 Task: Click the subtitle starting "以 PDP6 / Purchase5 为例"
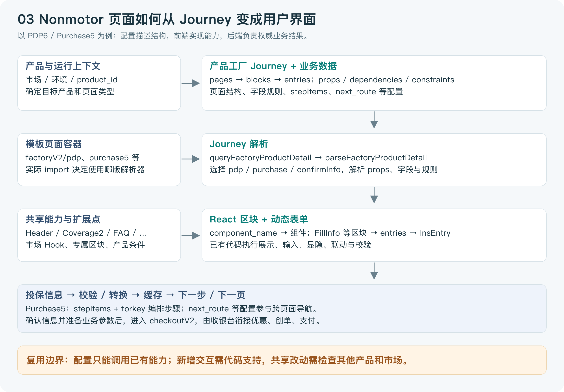tap(163, 36)
